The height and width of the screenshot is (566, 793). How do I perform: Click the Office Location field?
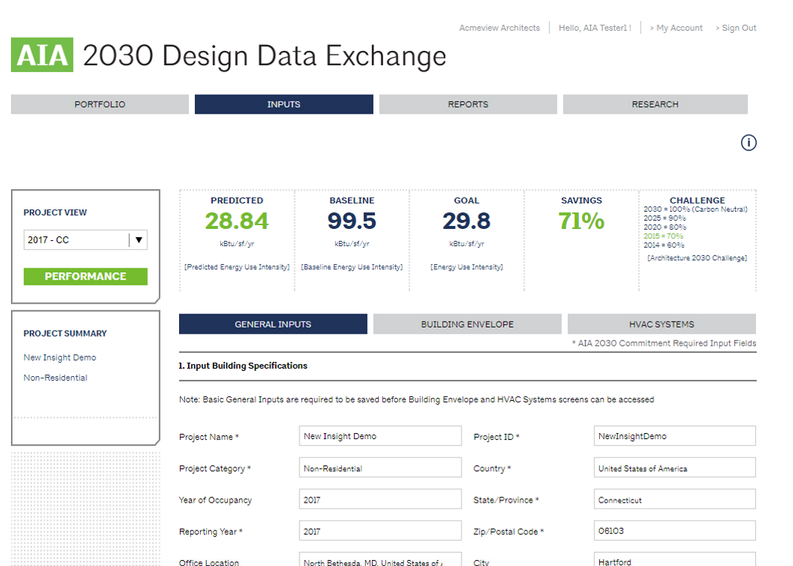click(x=380, y=559)
